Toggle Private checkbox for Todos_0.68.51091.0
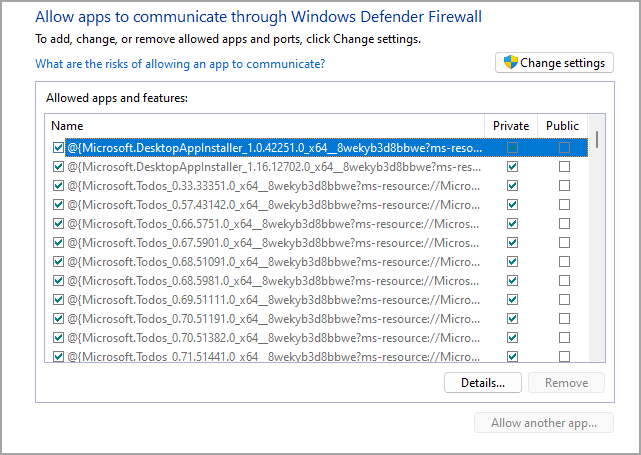641x455 pixels. [x=512, y=262]
